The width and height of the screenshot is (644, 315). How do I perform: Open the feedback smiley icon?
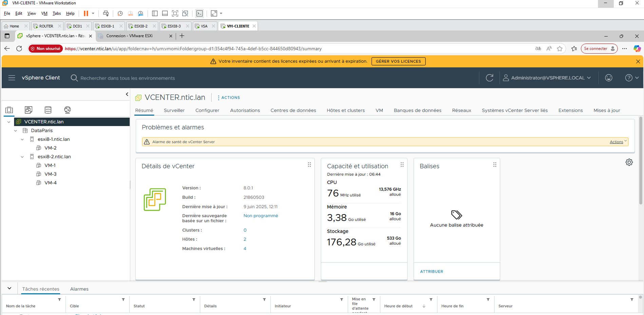609,78
